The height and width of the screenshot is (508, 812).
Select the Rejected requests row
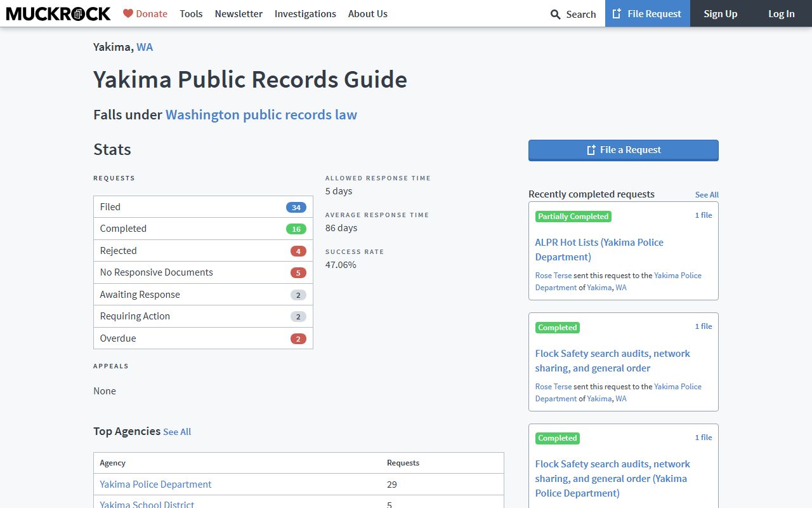point(203,251)
